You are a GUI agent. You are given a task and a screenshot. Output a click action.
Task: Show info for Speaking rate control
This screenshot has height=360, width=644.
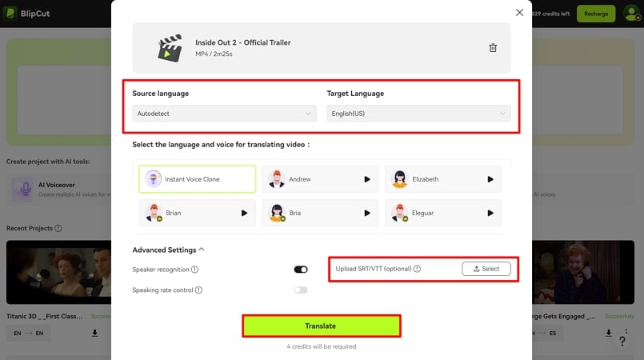pos(198,290)
